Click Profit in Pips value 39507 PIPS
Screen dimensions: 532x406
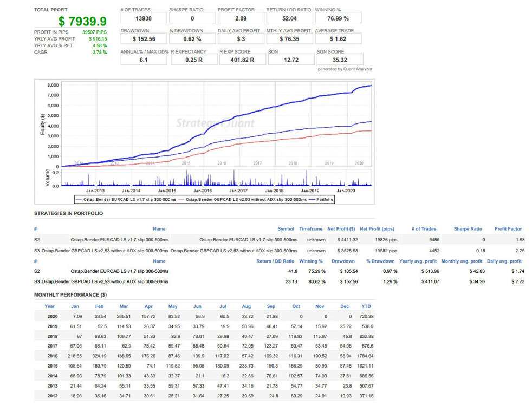pos(94,32)
